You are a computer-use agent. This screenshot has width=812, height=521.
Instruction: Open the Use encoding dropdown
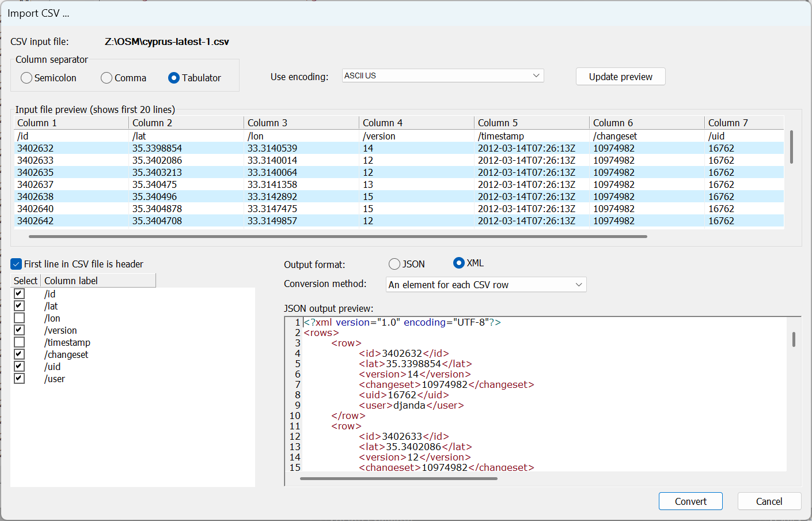tap(443, 75)
